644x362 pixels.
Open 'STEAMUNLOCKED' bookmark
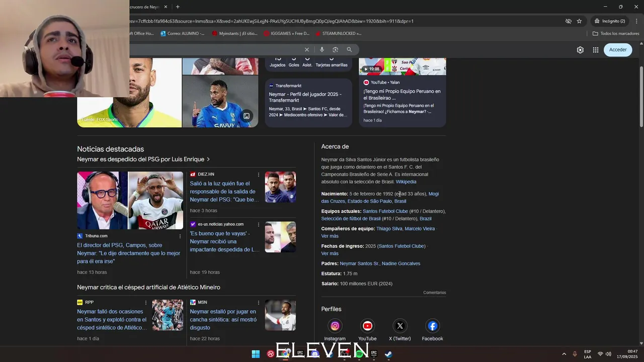(338, 34)
